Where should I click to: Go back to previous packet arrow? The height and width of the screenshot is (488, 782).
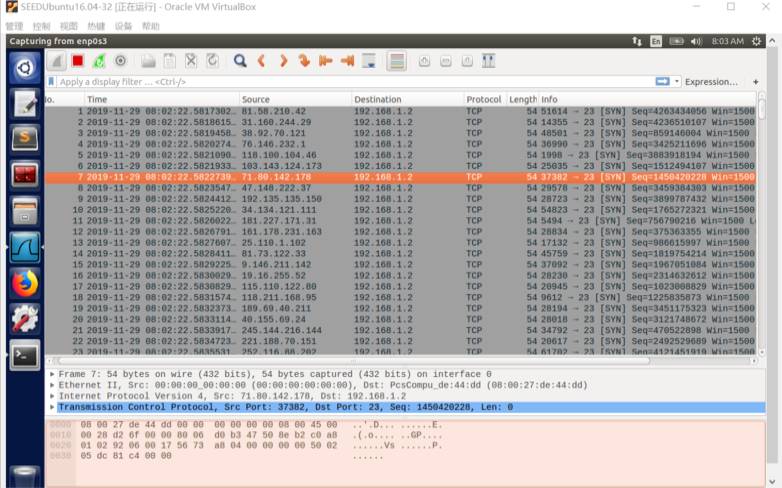click(261, 61)
